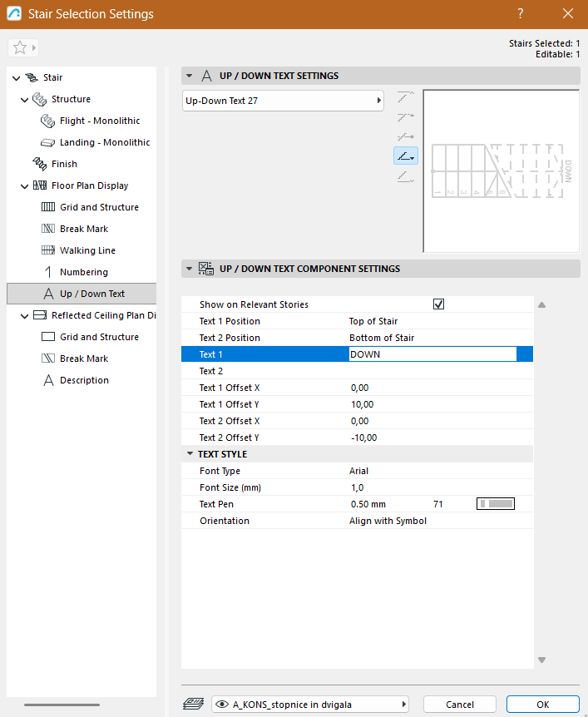
Task: Click the left tree horizontal scrollbar
Action: pos(62,705)
